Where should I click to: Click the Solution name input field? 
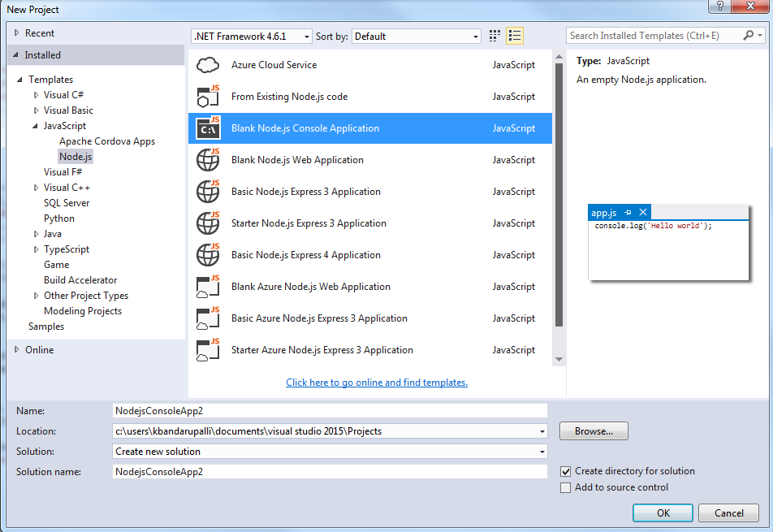pos(330,472)
